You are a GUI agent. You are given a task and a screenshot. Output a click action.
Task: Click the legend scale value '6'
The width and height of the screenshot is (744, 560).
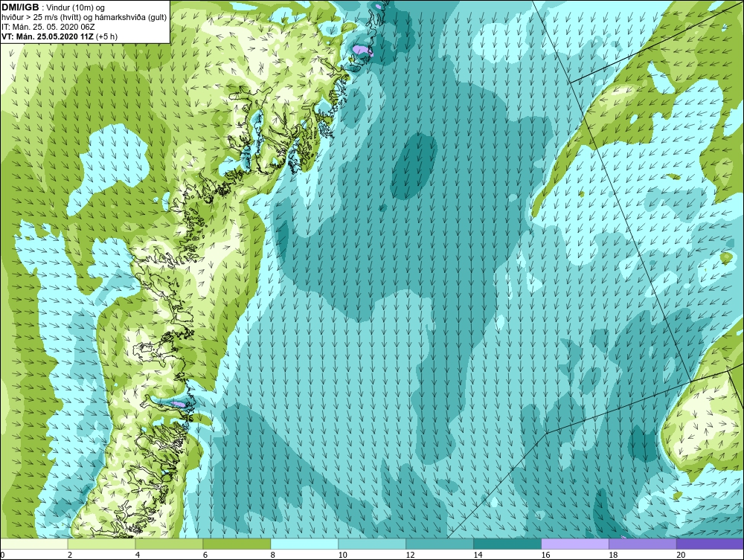pyautogui.click(x=205, y=555)
